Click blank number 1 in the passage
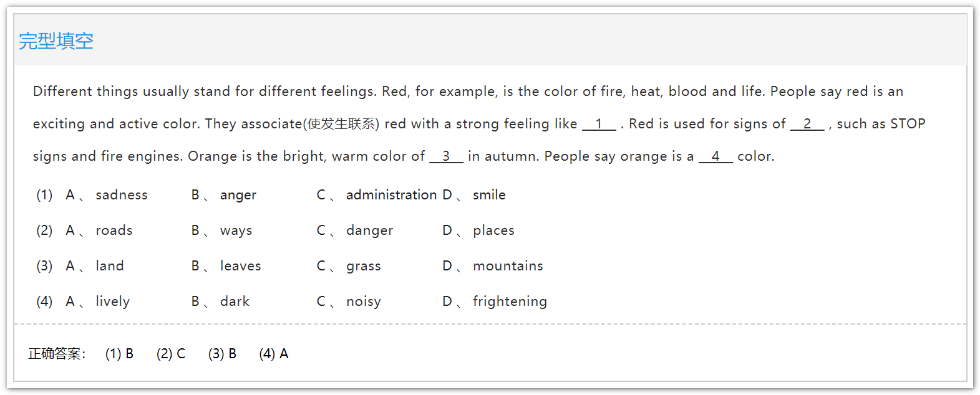 point(599,124)
